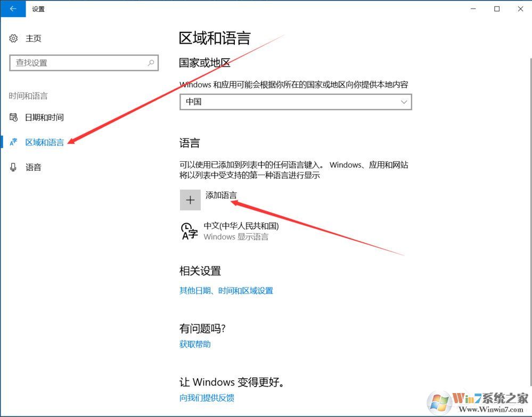Screen dimensions: 532x417
Task: Click inside the 查找设置 search field
Action: tap(80, 62)
